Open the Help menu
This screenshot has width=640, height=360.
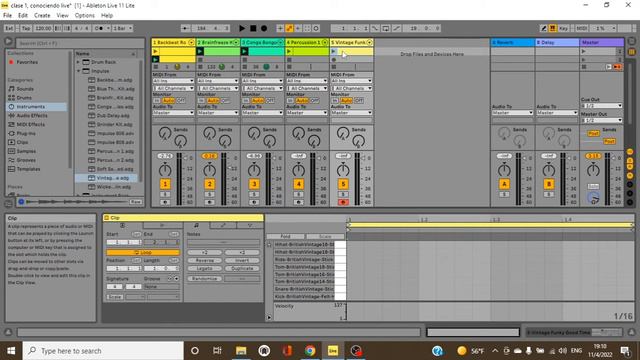(x=107, y=16)
